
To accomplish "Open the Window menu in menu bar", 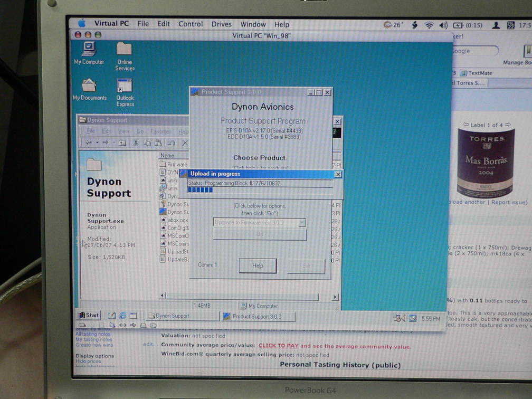I will tap(253, 24).
